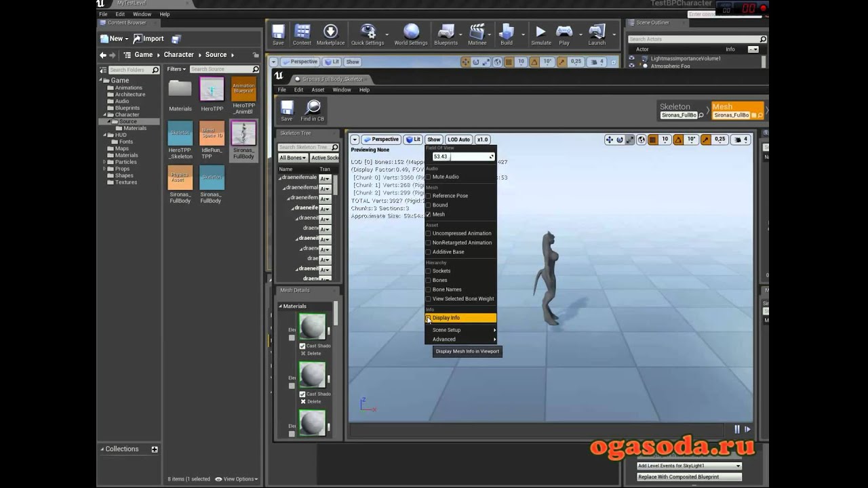Screen dimensions: 868x488
Task: Enable Uncompressed Animation checkbox
Action: 428,233
